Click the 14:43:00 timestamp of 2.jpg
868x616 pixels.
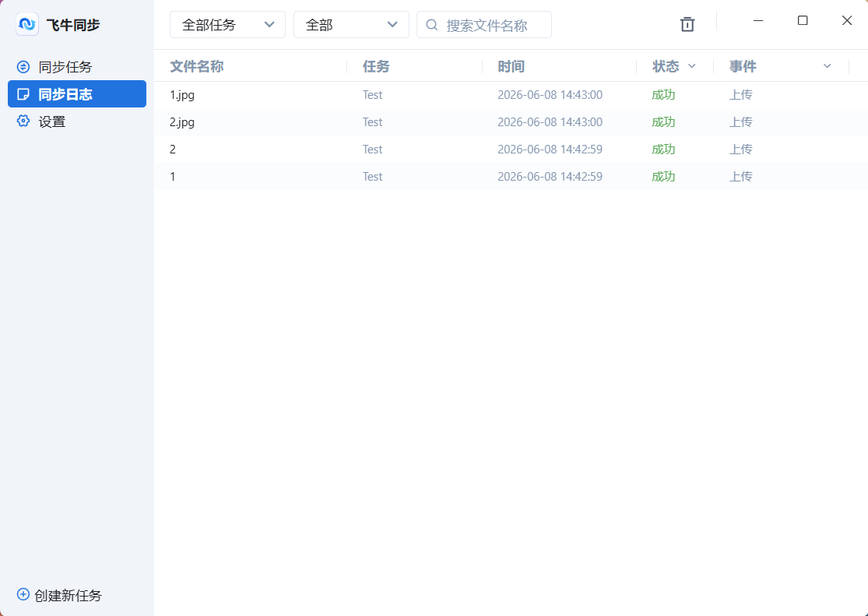(x=550, y=121)
